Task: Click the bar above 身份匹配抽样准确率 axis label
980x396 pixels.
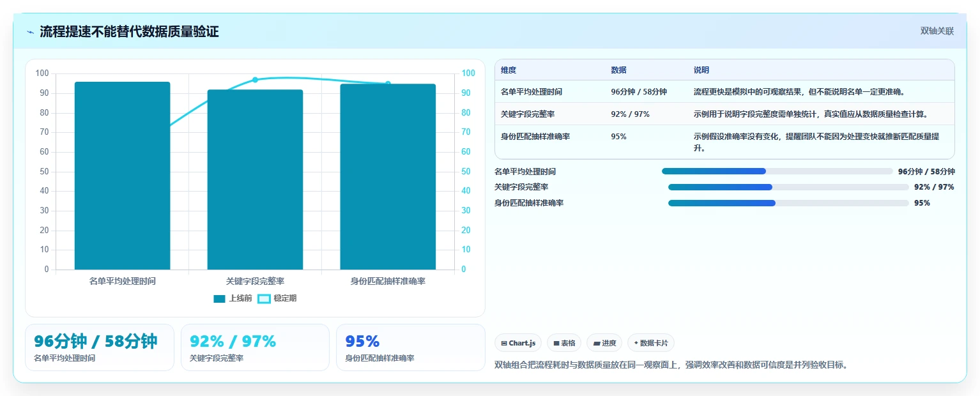Action: [388, 177]
